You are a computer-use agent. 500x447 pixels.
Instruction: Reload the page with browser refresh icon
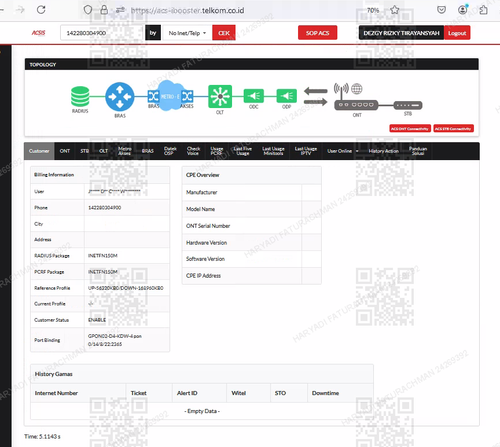41,10
